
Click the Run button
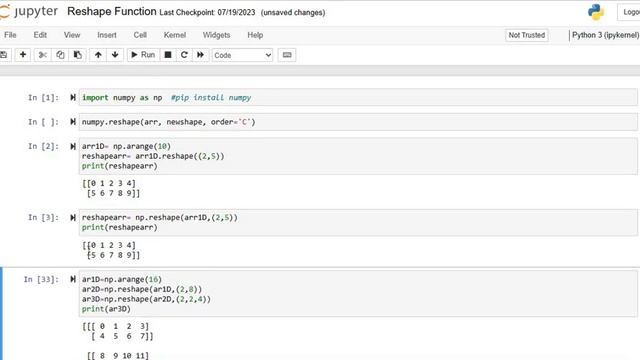[x=143, y=55]
